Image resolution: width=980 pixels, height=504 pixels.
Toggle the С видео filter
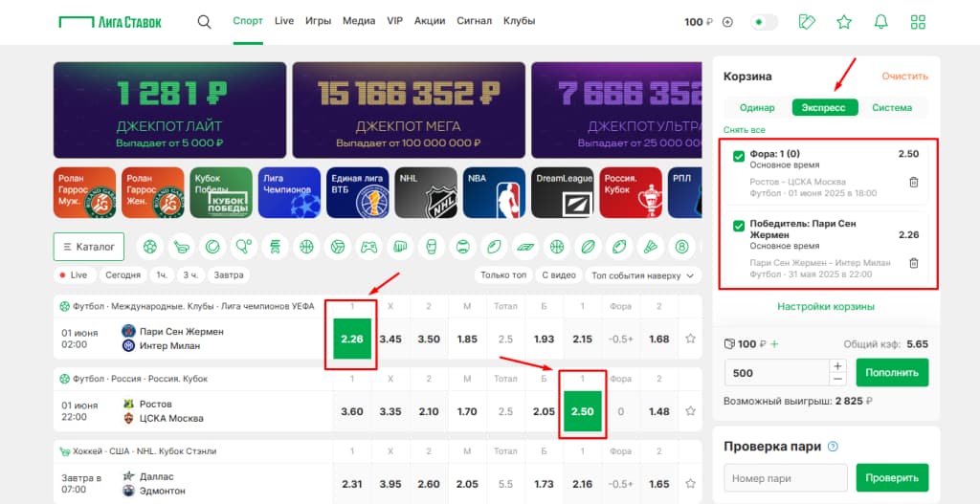tap(558, 275)
